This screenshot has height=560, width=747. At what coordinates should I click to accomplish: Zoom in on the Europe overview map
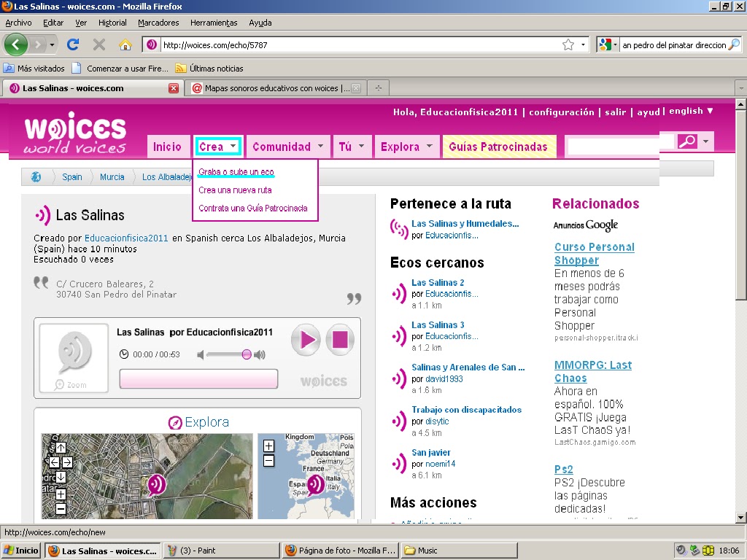[268, 446]
